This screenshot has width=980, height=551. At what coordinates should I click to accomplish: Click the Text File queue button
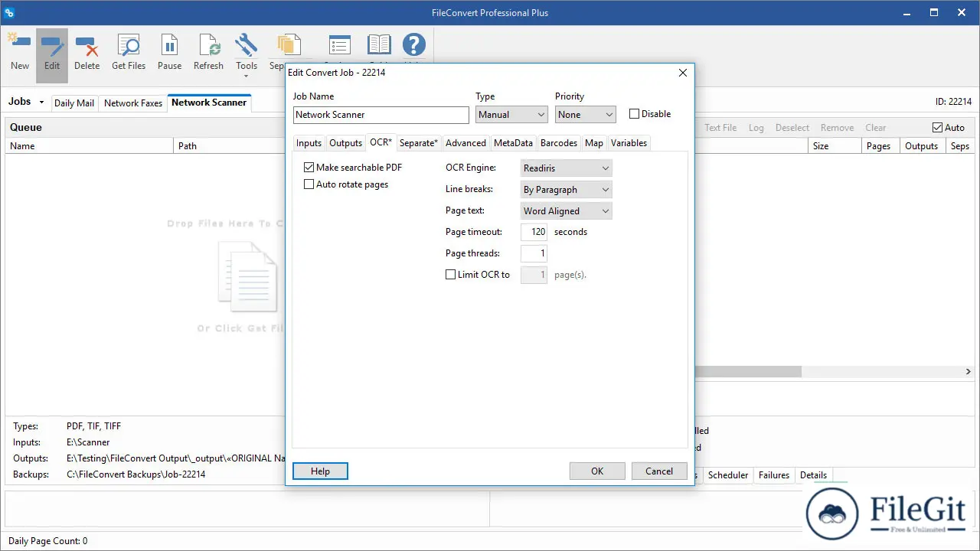click(720, 128)
